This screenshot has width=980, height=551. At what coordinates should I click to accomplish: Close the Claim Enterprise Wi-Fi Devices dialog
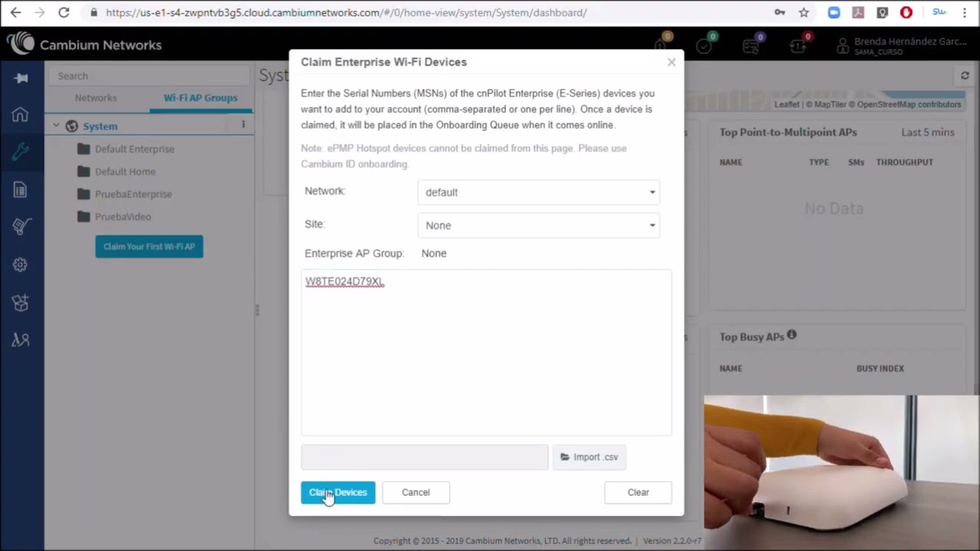coord(671,62)
